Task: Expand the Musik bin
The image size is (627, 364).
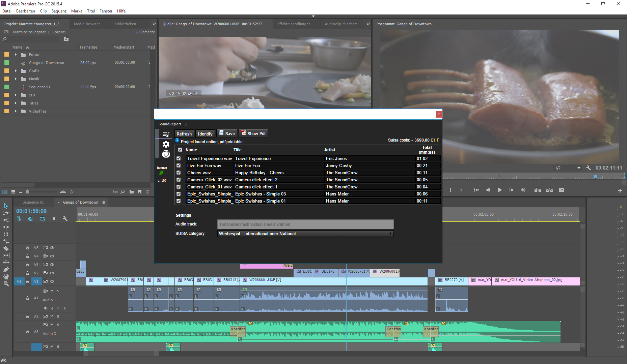Action: pos(16,79)
